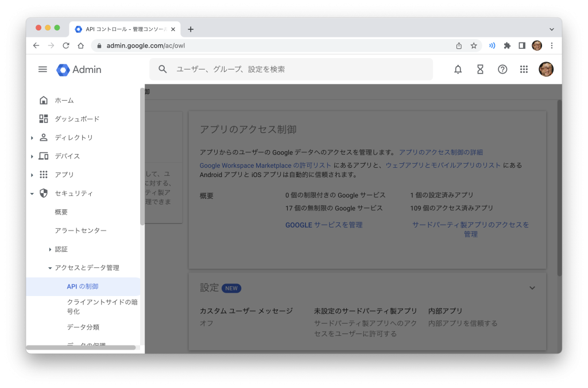Click the NEW badge beside 設定
The width and height of the screenshot is (588, 388).
[231, 288]
